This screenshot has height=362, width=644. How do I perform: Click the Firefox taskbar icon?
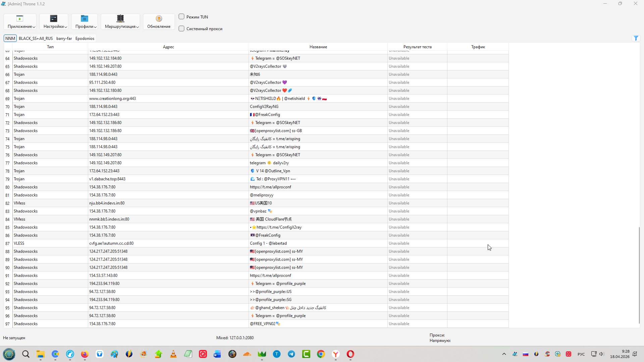[85, 354]
